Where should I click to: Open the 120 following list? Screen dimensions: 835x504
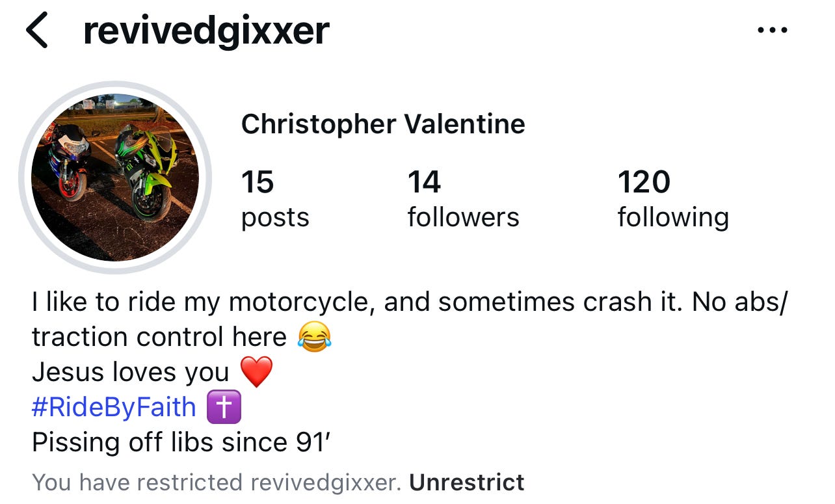(673, 198)
